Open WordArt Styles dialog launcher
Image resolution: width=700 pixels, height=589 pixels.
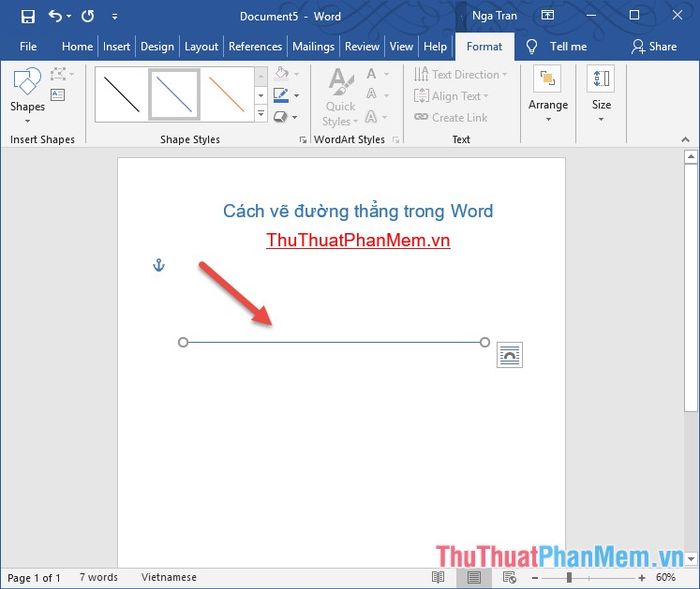point(396,140)
